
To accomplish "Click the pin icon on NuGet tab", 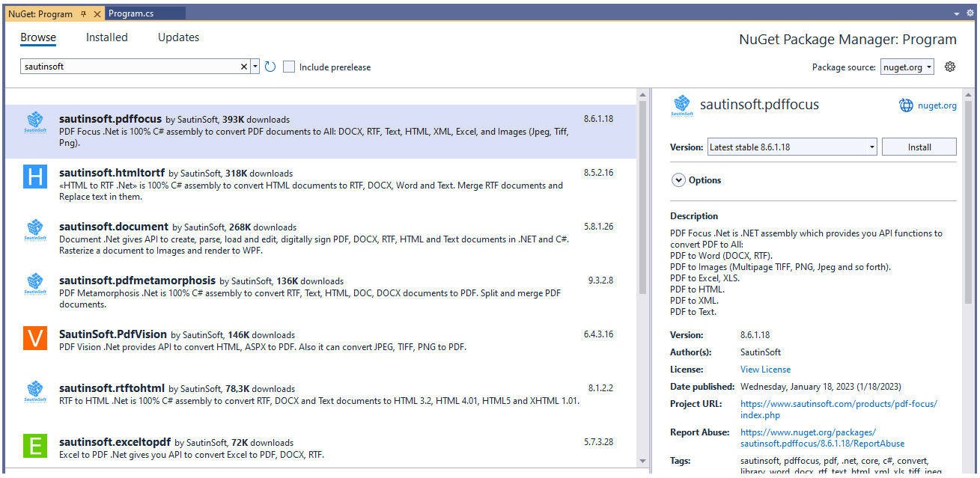I will [x=84, y=13].
